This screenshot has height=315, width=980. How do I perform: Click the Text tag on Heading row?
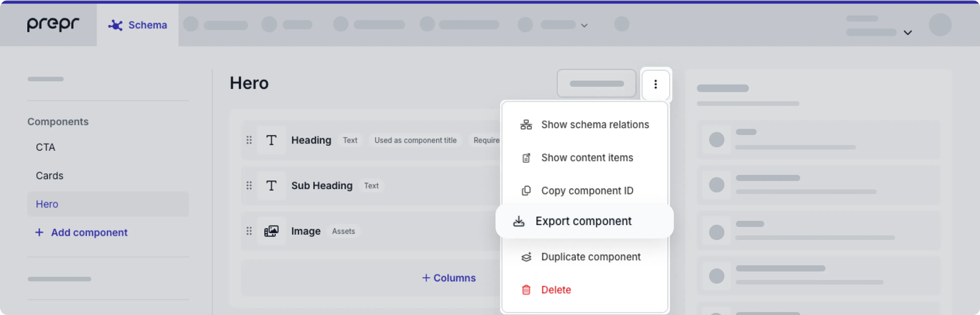click(x=350, y=140)
